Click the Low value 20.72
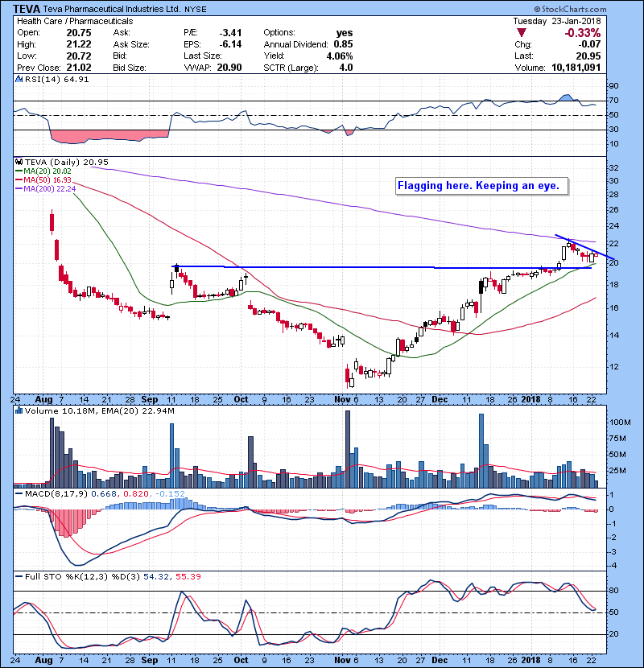 (x=78, y=56)
